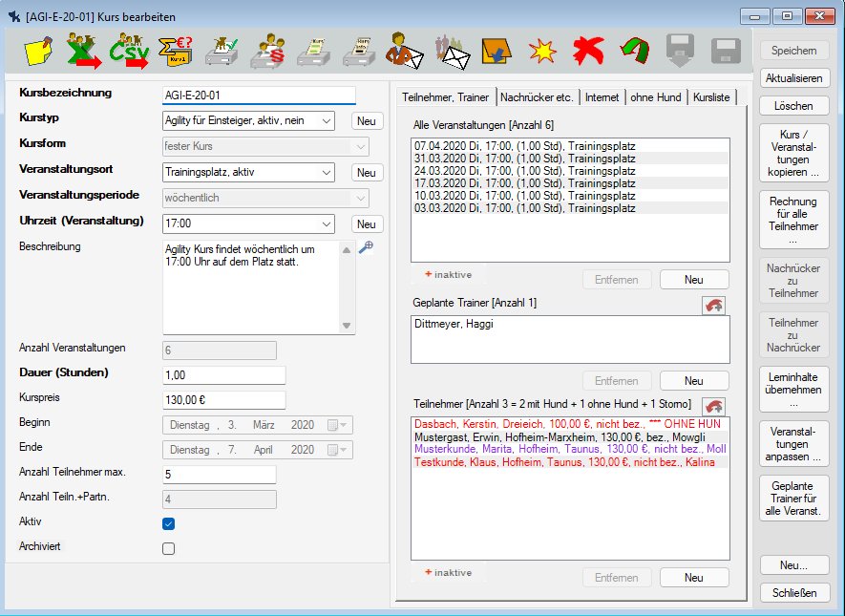The height and width of the screenshot is (616, 845).
Task: Open the Kursliste tab
Action: point(713,97)
